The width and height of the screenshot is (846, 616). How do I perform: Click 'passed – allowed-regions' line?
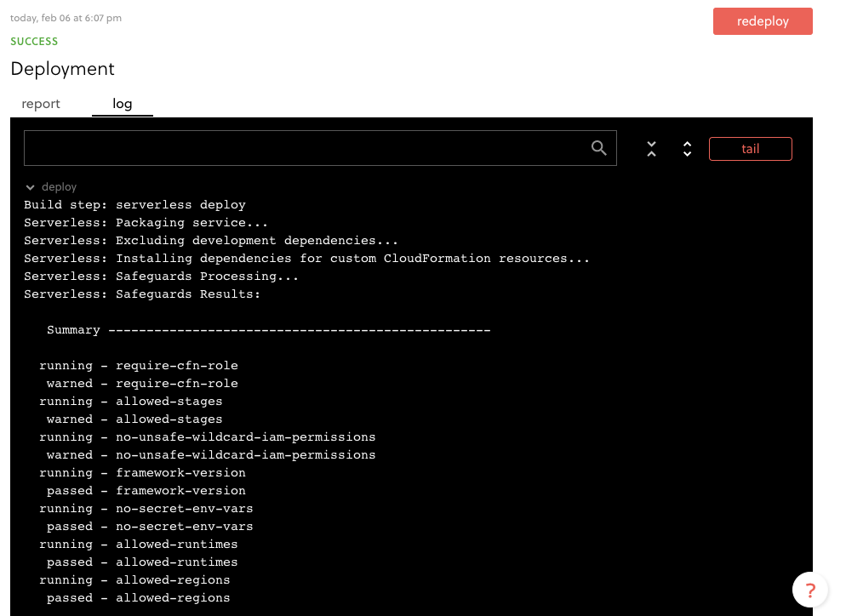(138, 597)
